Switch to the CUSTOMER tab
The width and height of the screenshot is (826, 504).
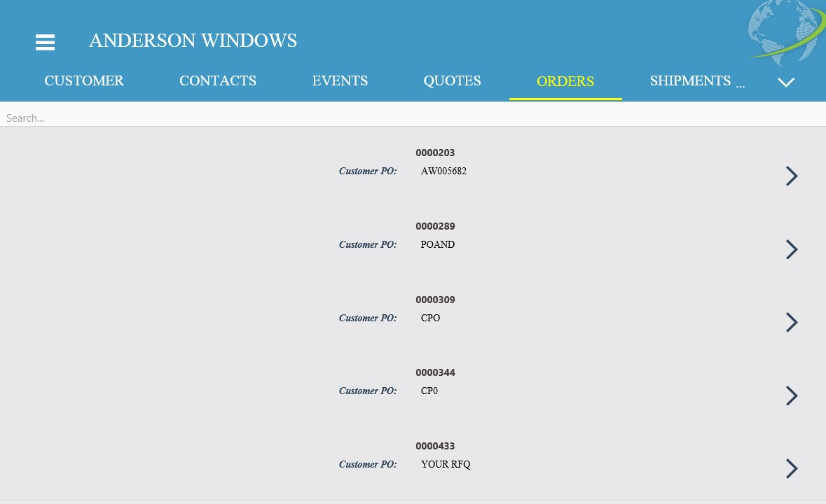(84, 80)
